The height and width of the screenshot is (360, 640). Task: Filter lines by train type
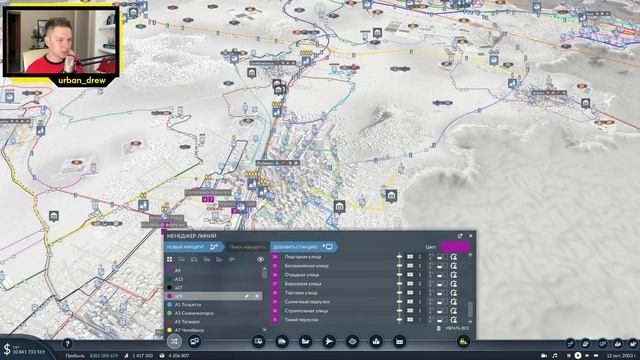pos(207,260)
